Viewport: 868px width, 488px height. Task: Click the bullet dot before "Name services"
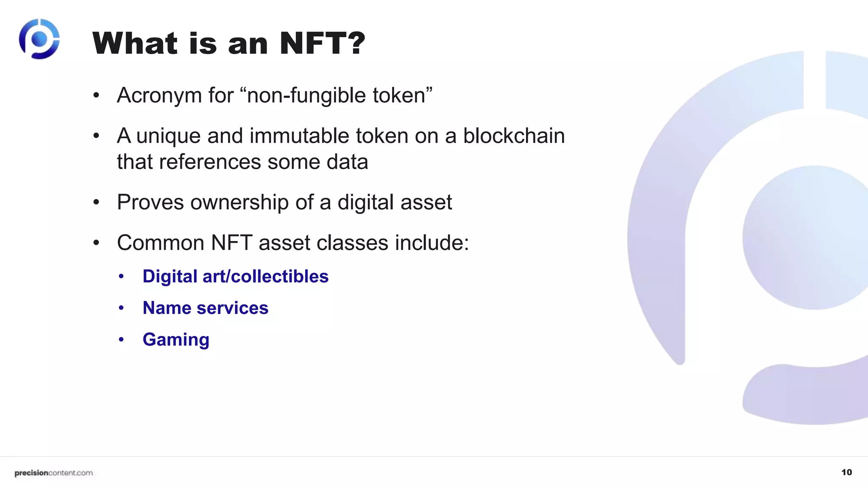121,308
